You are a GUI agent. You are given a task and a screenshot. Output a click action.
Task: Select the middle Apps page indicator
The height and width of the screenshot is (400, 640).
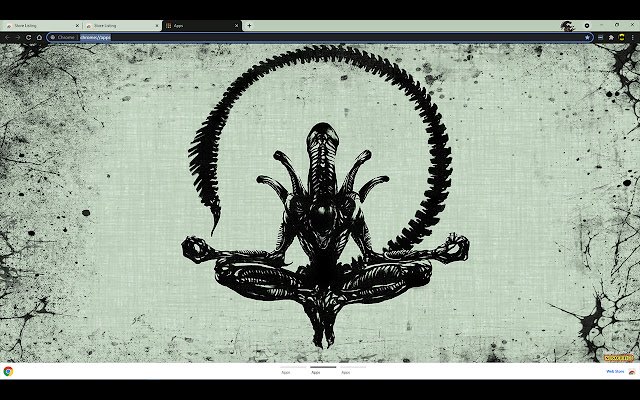point(323,370)
